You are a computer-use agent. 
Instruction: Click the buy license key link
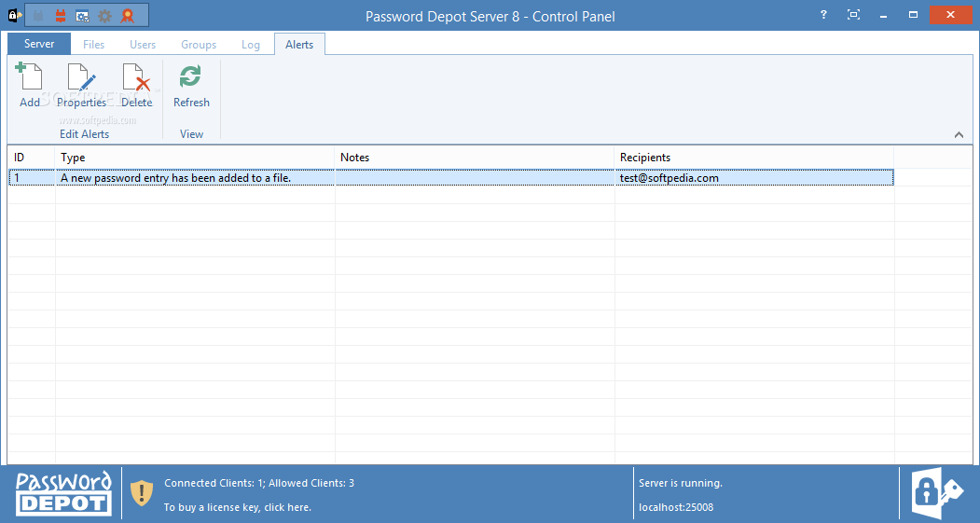coord(238,507)
